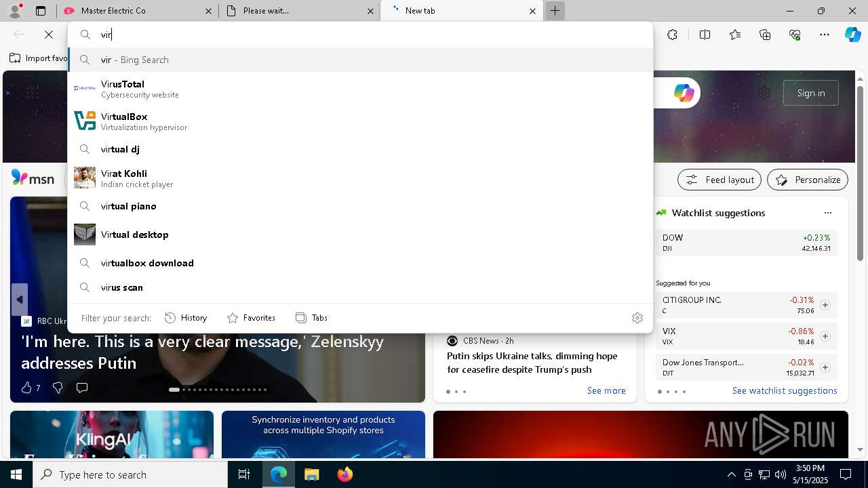Image resolution: width=868 pixels, height=488 pixels.
Task: Add VIX to watchlist
Action: [825, 336]
